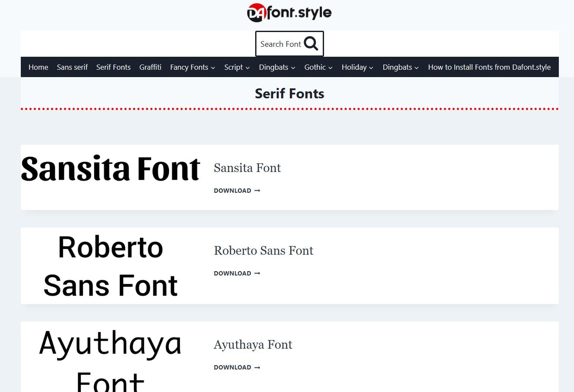The width and height of the screenshot is (574, 392).
Task: Click inside the Search Font input field
Action: (x=280, y=44)
